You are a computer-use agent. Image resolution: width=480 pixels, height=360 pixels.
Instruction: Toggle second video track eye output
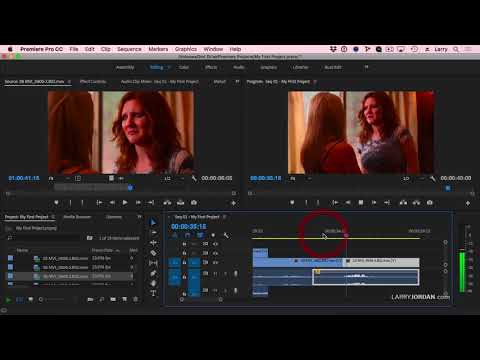215,253
